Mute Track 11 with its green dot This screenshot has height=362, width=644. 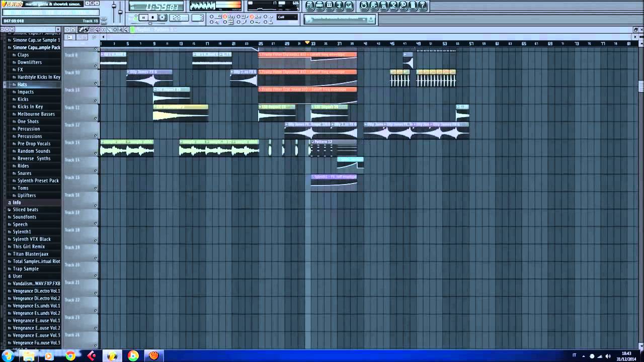coord(96,118)
